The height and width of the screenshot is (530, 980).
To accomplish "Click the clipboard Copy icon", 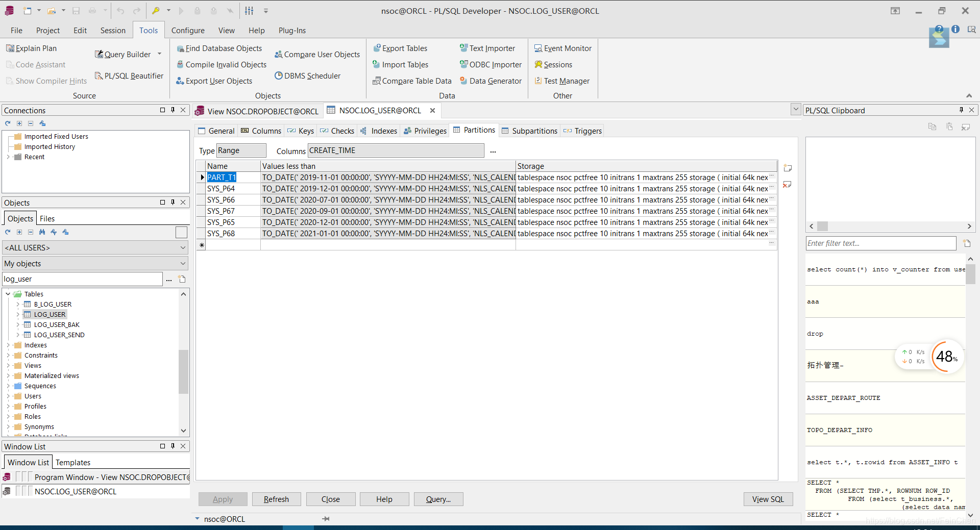I will [x=932, y=127].
